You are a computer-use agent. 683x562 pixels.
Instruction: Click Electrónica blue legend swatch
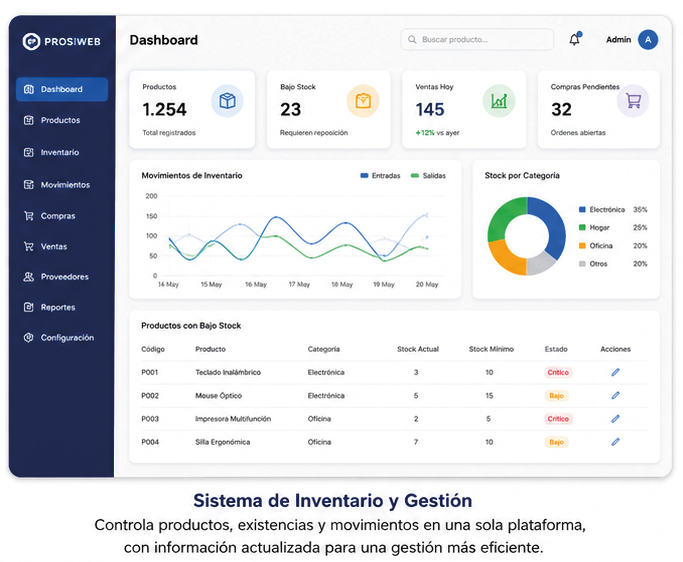[582, 210]
